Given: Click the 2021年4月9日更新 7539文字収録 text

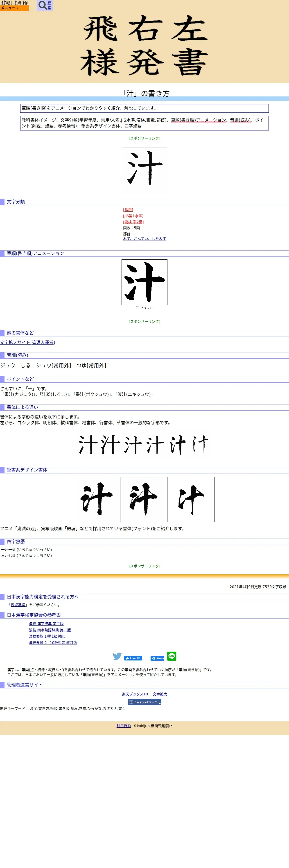Looking at the screenshot, I should (x=258, y=587).
